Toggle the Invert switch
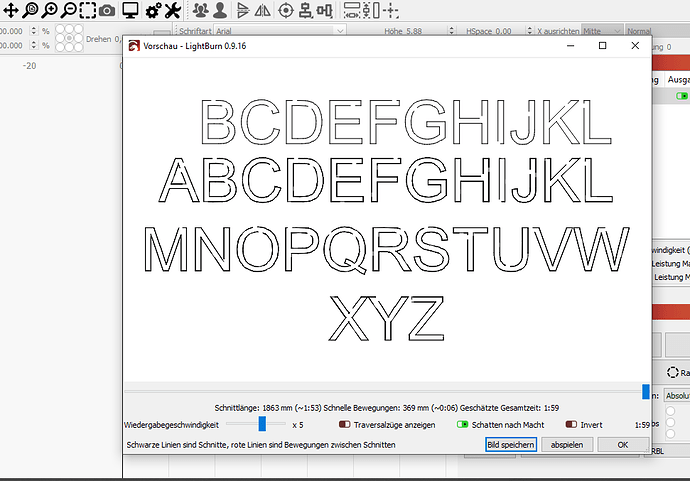 [x=571, y=425]
